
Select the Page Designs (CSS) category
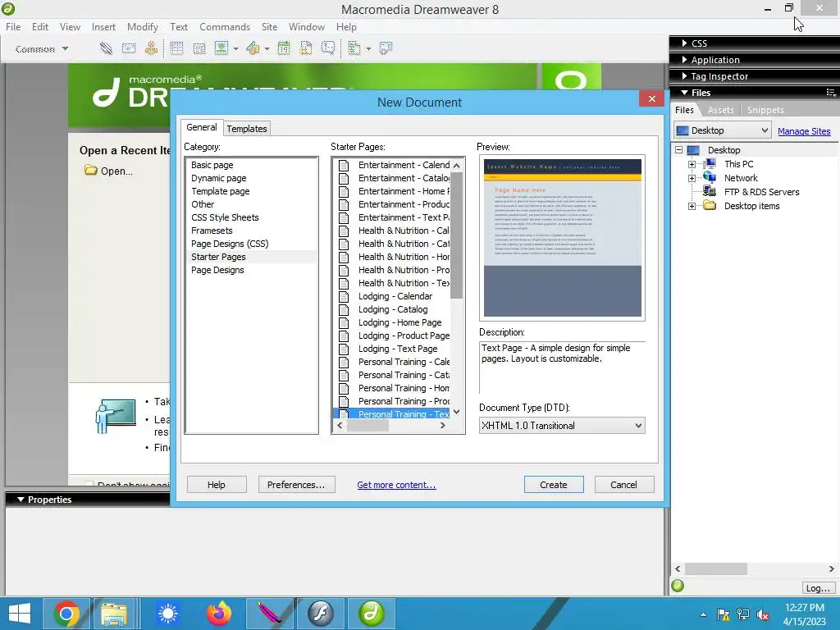[x=230, y=244]
